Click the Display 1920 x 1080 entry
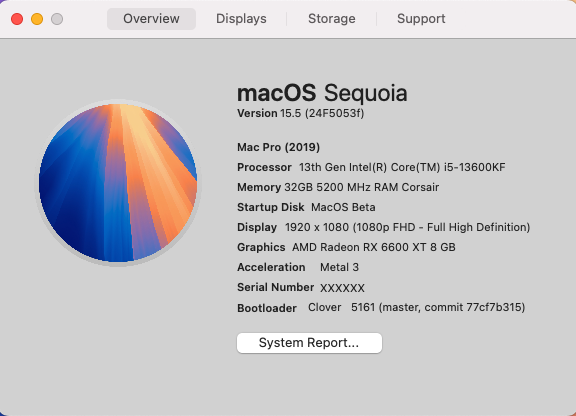This screenshot has height=416, width=576. [384, 227]
